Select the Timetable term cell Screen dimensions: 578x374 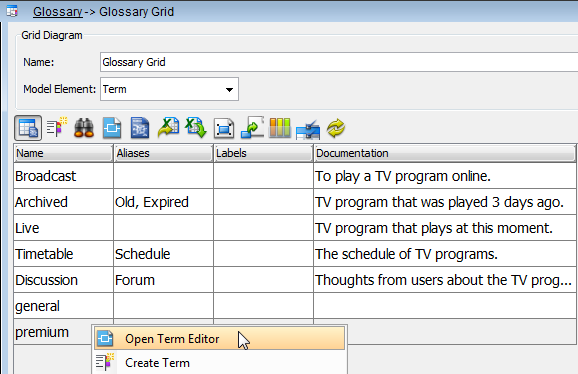click(63, 254)
